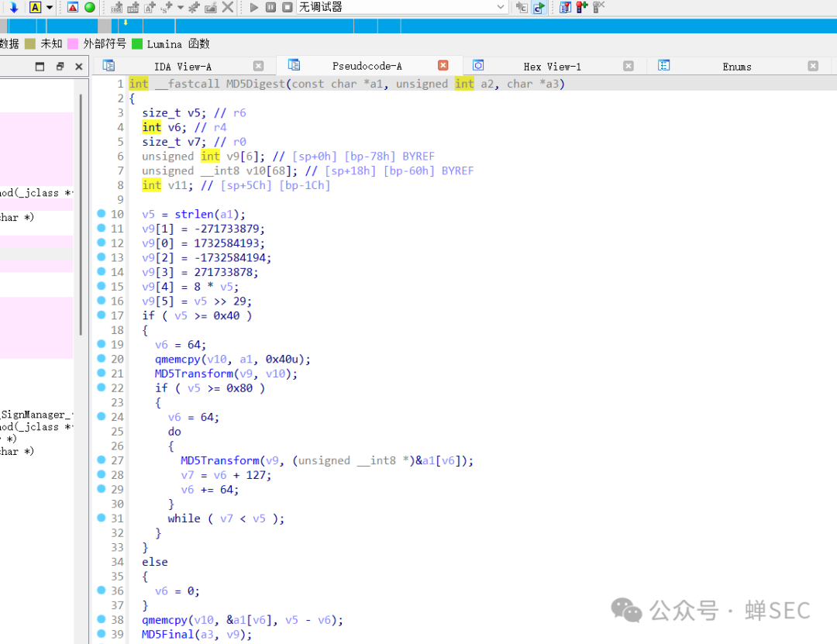Click the olive 未知 legend color swatch
Screen dimensions: 837x644
coord(30,44)
